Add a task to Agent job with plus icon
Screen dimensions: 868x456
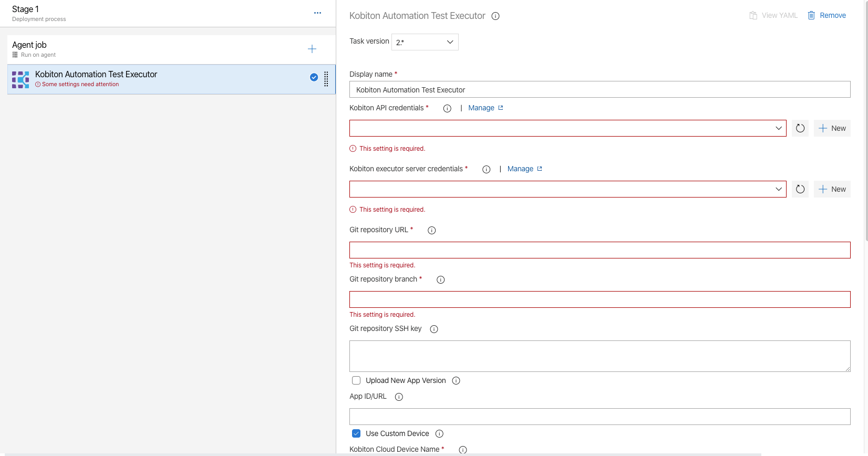[x=312, y=49]
